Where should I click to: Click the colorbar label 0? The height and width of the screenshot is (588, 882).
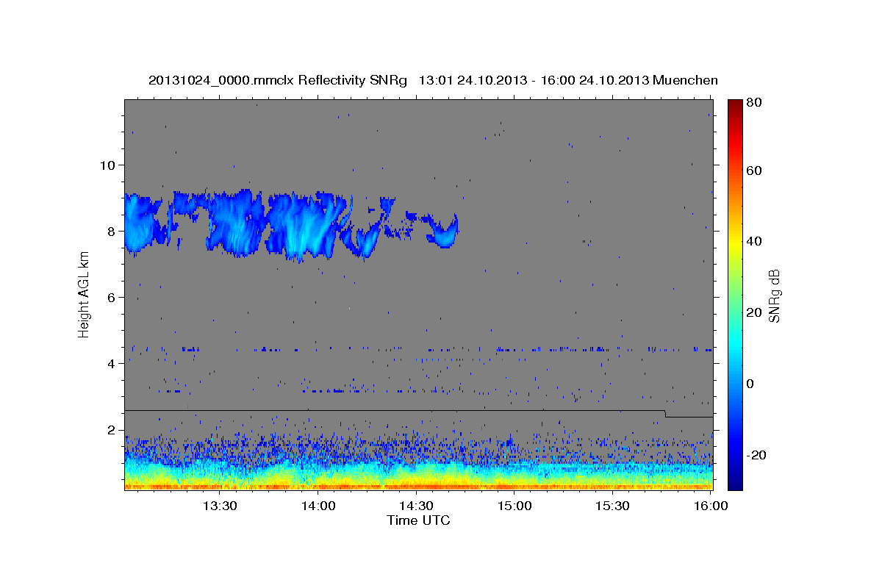tap(750, 384)
